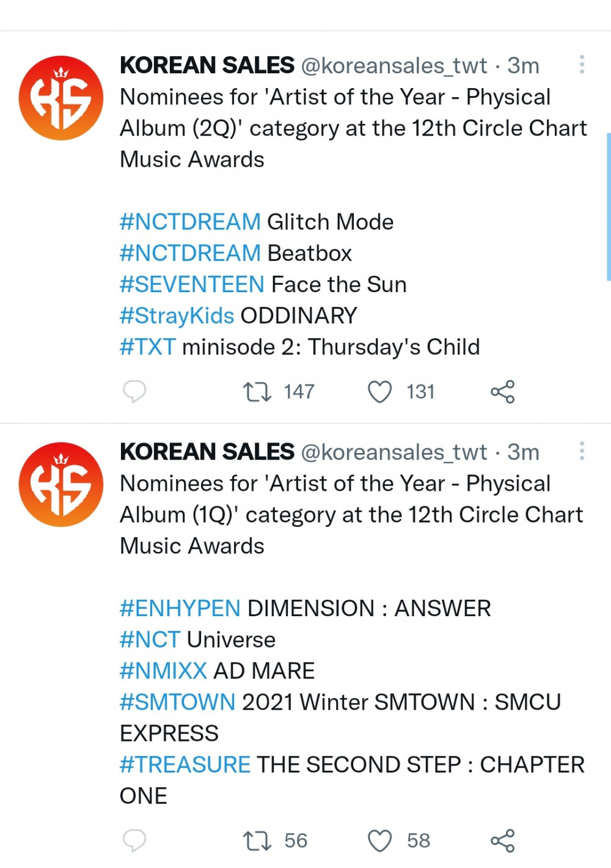The image size is (611, 868).
Task: Open more options menu on second tweet
Action: (x=582, y=451)
